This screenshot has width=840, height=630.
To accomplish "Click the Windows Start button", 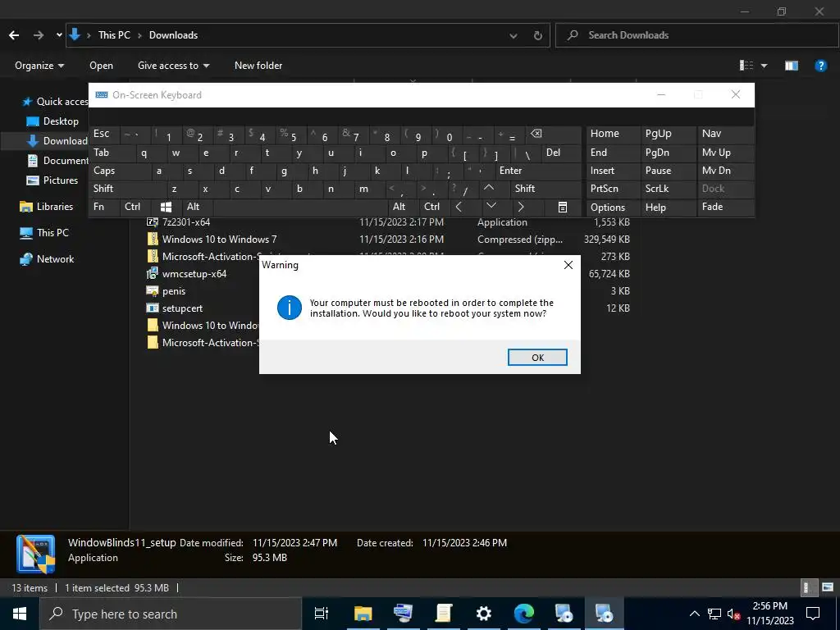I will [x=20, y=614].
